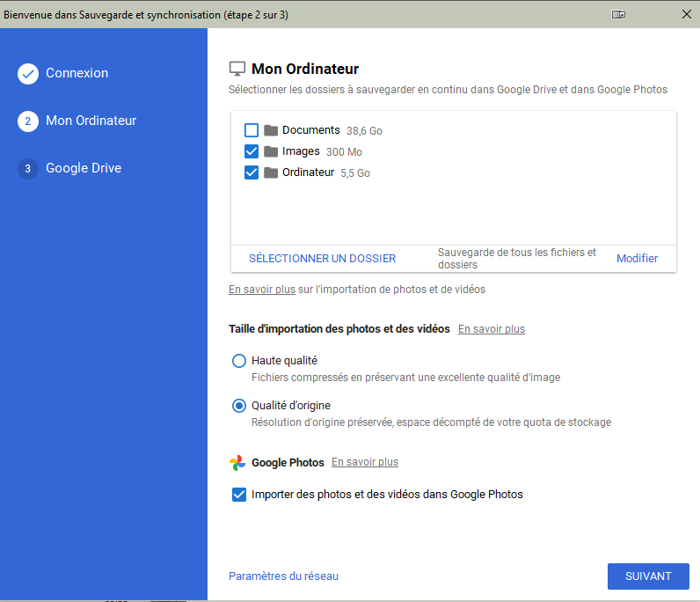Open En savoir plus next to Taille d'importation
Screen dimensions: 700x602
point(492,329)
